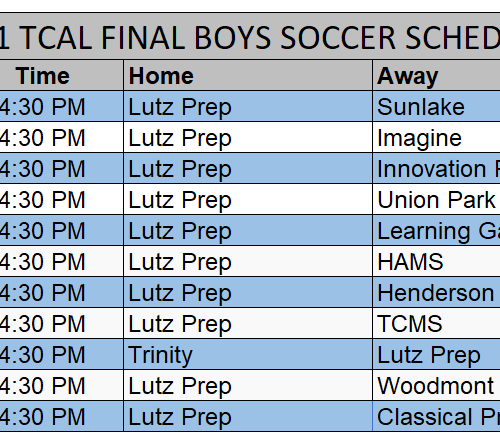Viewport: 500px width, 446px height.
Task: Select Lutz Prep cell in Sunlake row
Action: click(248, 107)
